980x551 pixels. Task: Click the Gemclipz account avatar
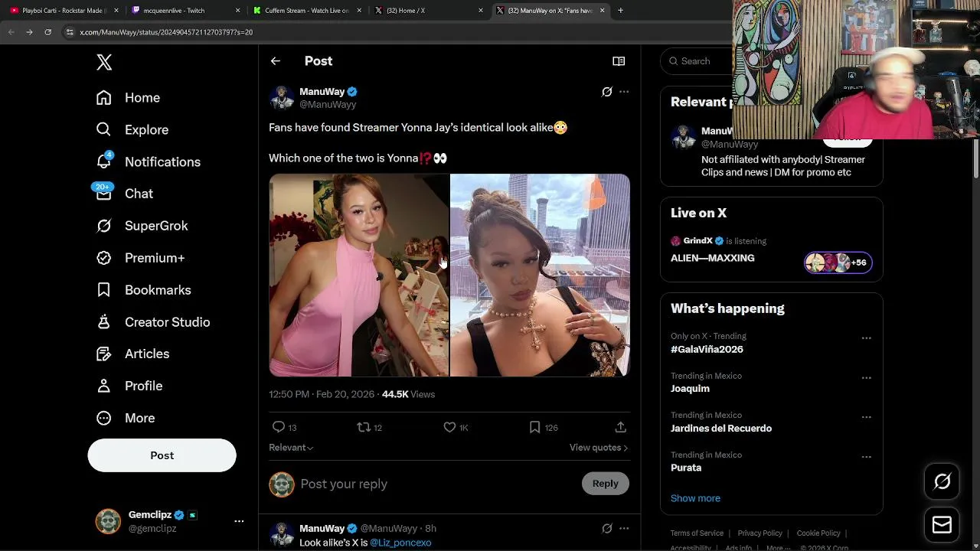pyautogui.click(x=108, y=521)
